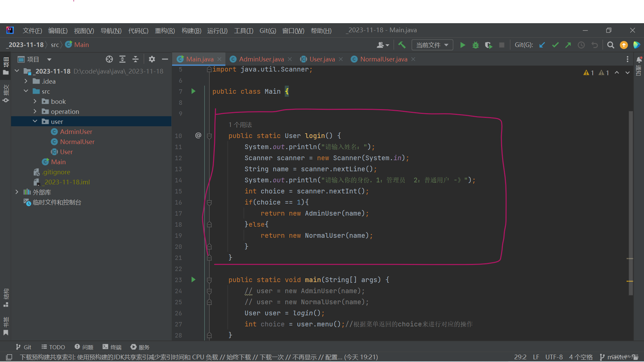Open the Build menu
Screen dimensions: 644x362
point(191,31)
